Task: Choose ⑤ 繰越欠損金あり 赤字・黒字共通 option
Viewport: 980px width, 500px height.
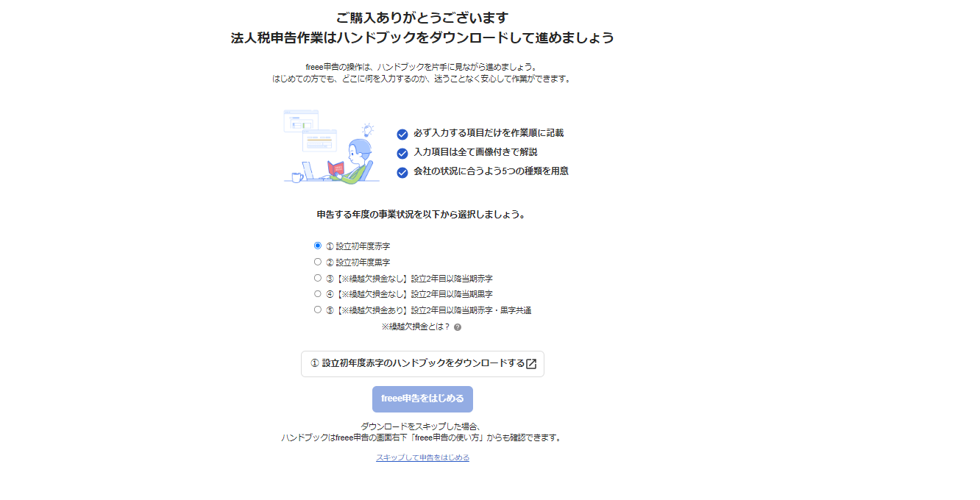Action: [x=318, y=310]
